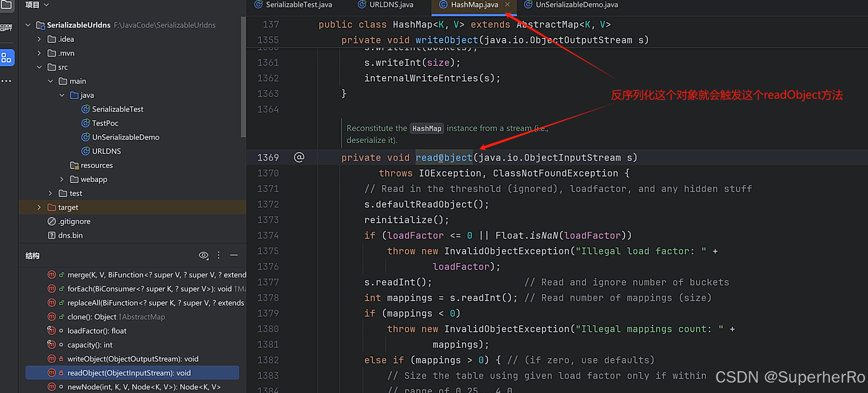Image resolution: width=868 pixels, height=393 pixels.
Task: Select merge method in Structure panel
Action: (x=147, y=275)
